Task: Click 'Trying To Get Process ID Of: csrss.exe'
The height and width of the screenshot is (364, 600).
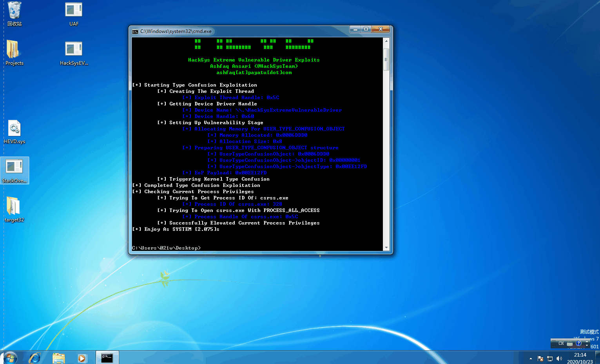Action: click(223, 198)
